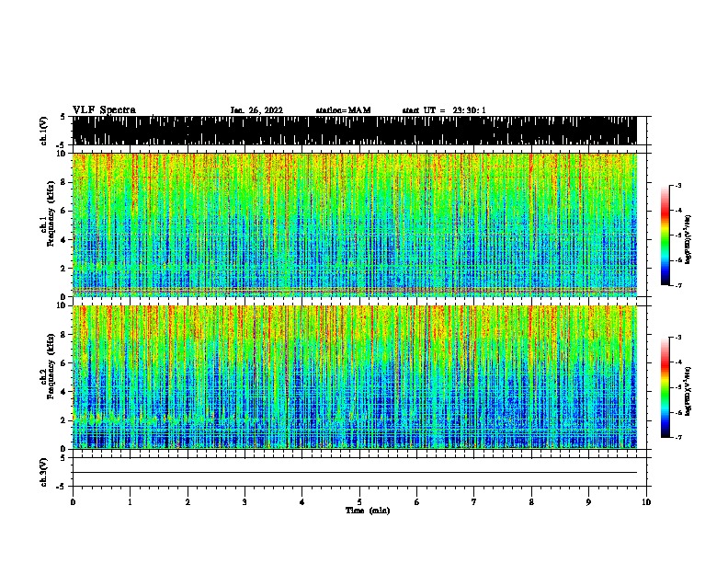Select the date text "Jan. 26, 2022"
This screenshot has width=728, height=563.
pos(256,110)
